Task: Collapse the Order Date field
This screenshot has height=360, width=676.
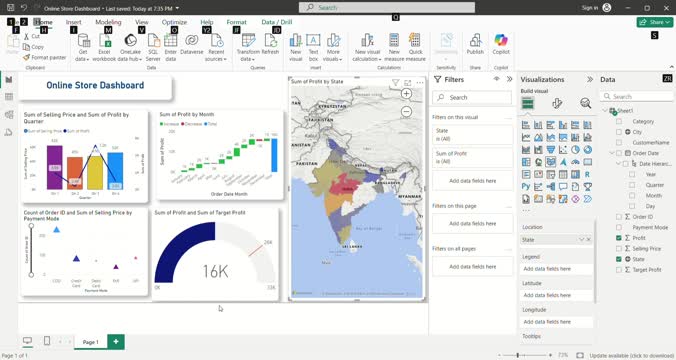Action: click(612, 153)
